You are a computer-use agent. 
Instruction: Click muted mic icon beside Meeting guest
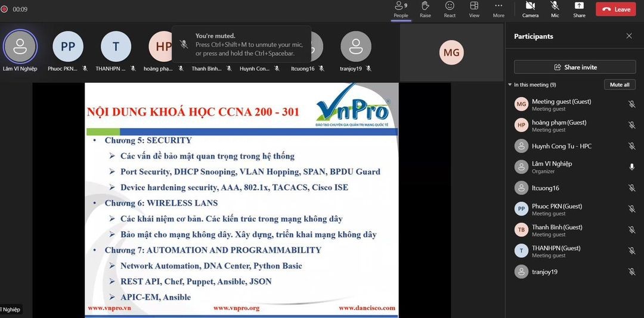631,104
